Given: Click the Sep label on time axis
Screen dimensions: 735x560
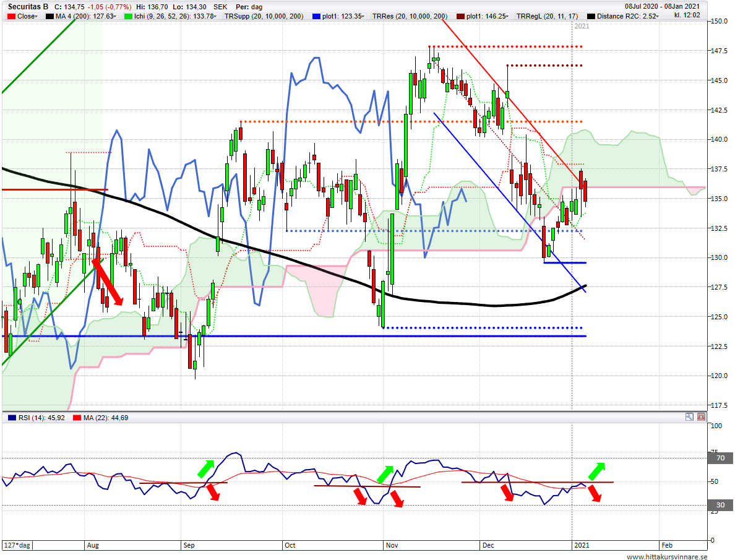Looking at the screenshot, I should coord(189,546).
